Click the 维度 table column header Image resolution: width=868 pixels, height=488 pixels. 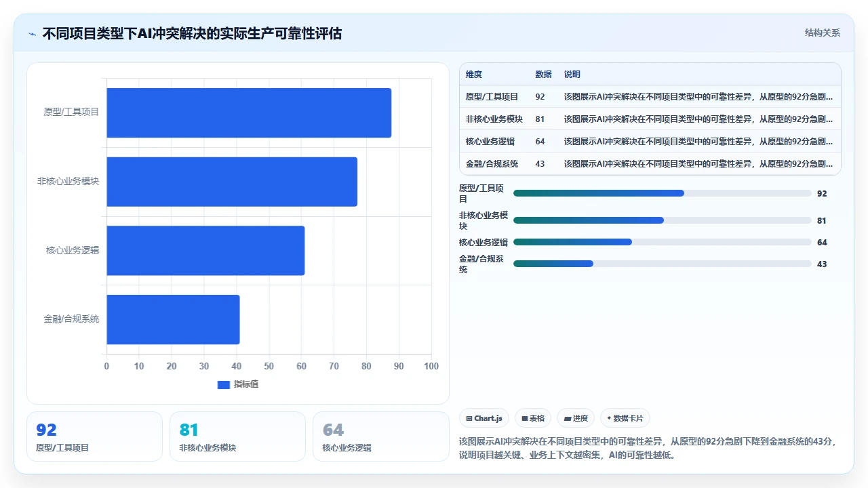coord(474,75)
